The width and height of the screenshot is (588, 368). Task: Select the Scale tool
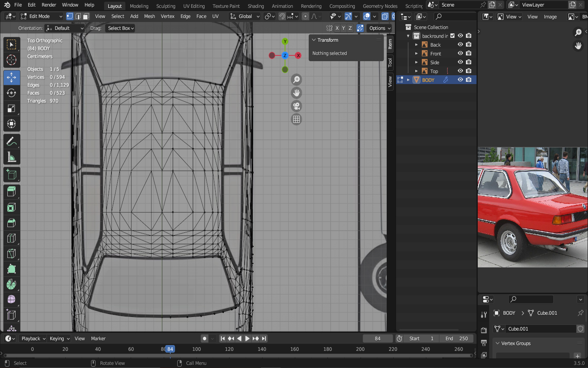click(x=11, y=108)
